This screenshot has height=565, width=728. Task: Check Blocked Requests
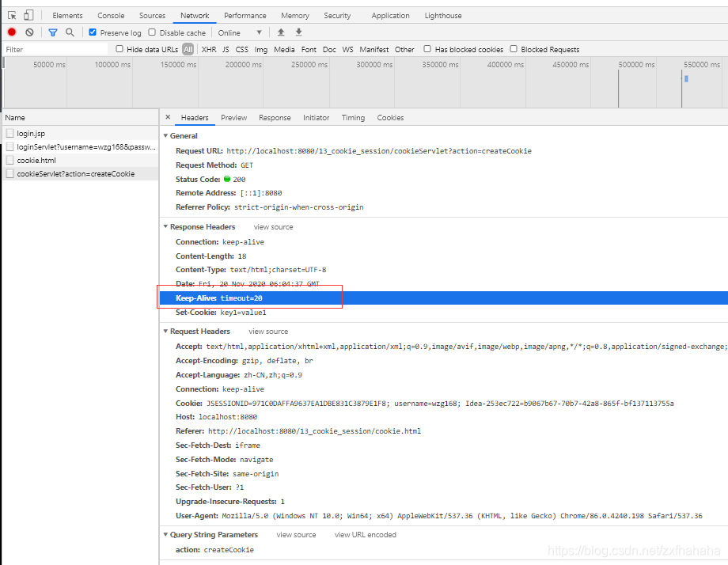tap(514, 49)
